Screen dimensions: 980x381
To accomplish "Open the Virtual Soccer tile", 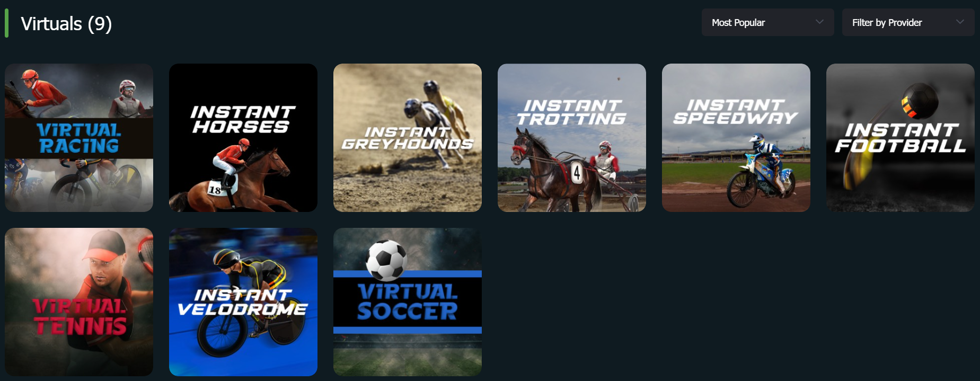I will (408, 302).
